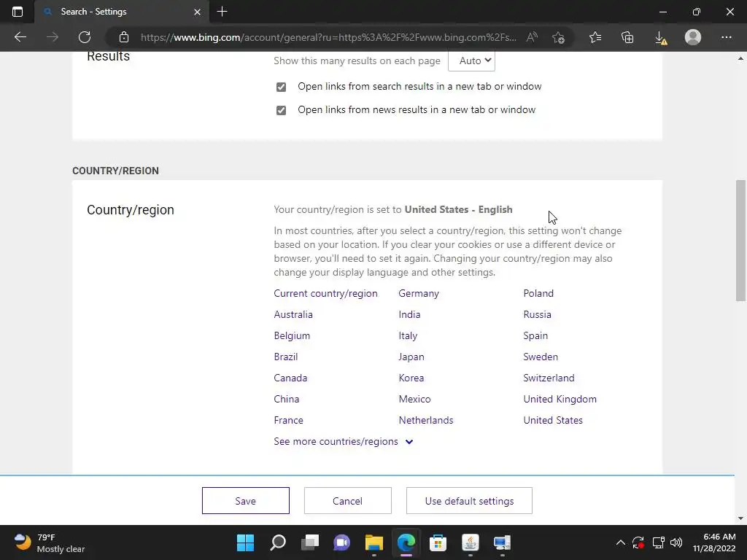Screen dimensions: 747x560
Task: Click scrollbar down arrow
Action: (740, 518)
